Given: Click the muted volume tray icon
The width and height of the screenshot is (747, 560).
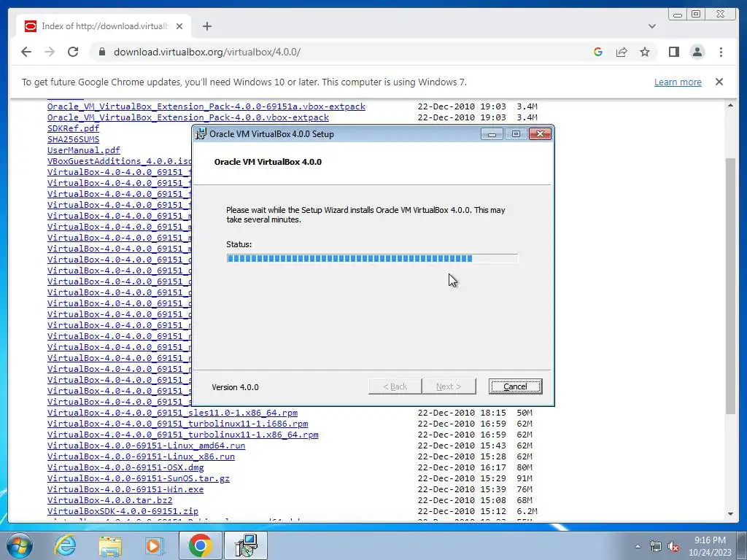Looking at the screenshot, I should click(x=673, y=546).
